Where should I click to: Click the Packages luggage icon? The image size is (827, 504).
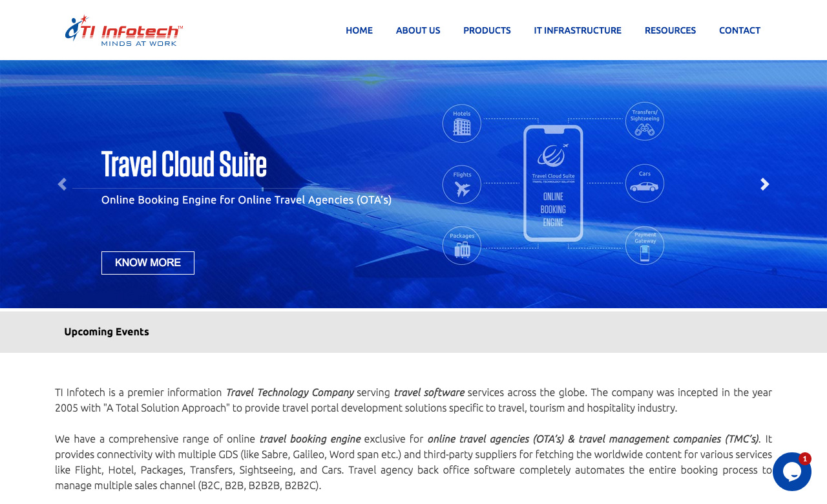coord(462,246)
